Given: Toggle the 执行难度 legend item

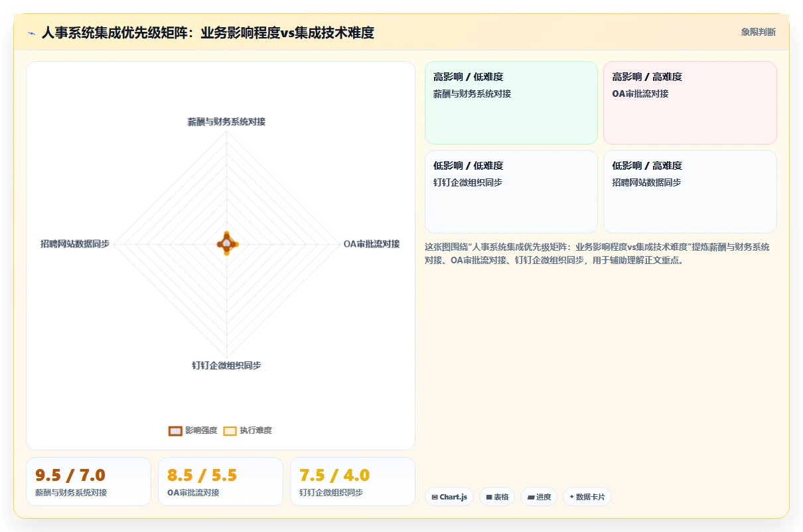Looking at the screenshot, I should tap(248, 431).
